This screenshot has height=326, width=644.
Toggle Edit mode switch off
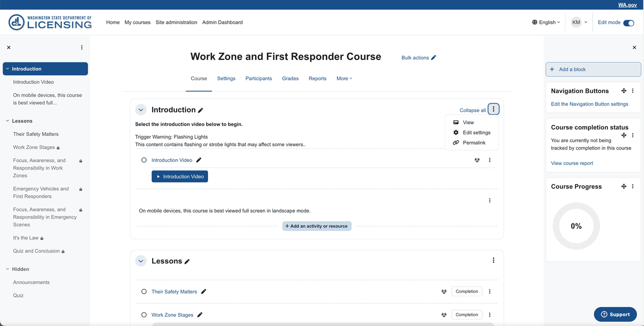tap(629, 23)
